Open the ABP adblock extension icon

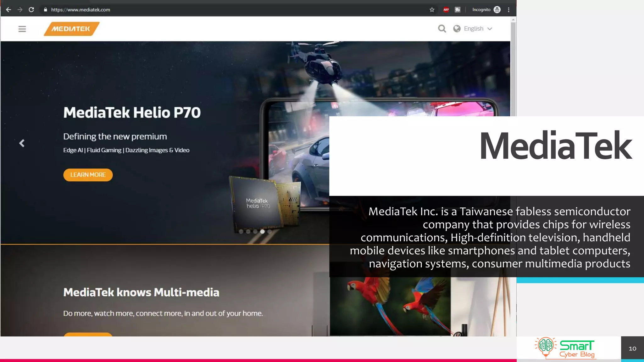pos(446,10)
